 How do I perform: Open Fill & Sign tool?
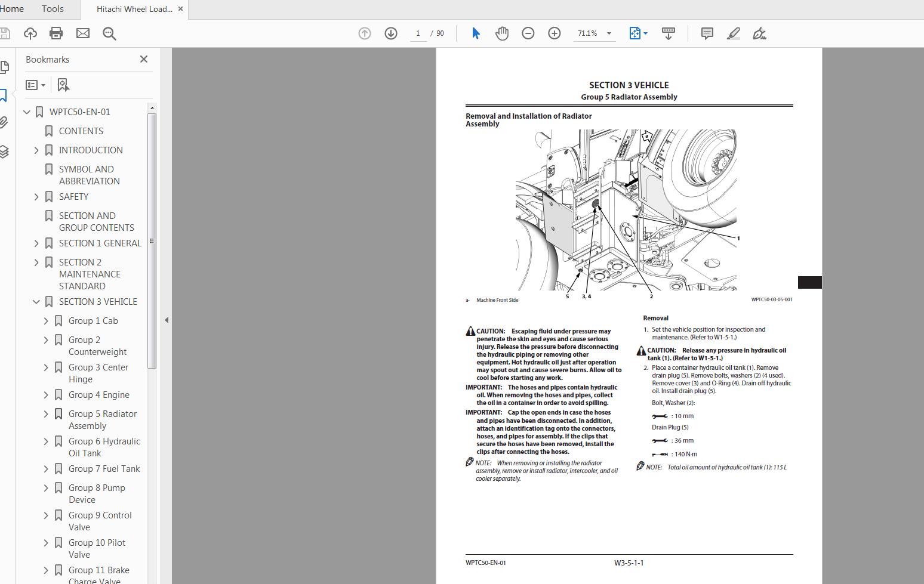[x=759, y=33]
